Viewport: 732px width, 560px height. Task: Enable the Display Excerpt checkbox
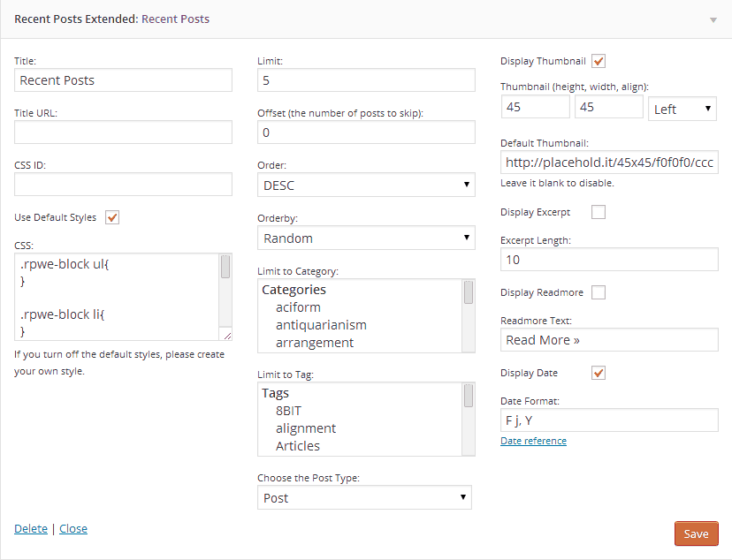(599, 212)
